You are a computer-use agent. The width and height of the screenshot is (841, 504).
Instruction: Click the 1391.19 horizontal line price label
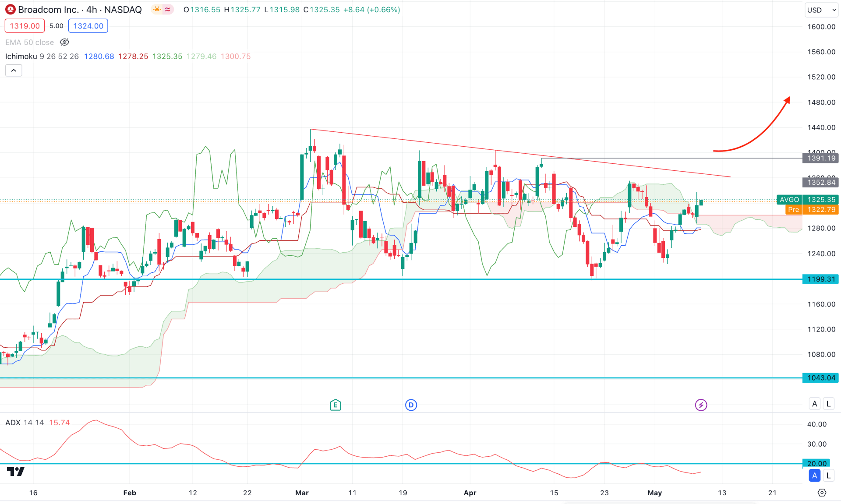[x=820, y=158]
